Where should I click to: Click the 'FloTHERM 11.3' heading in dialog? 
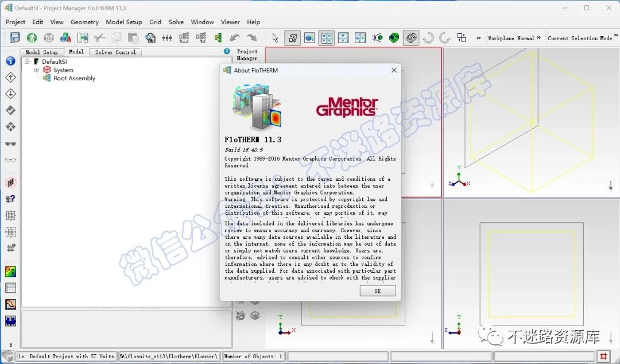point(253,140)
